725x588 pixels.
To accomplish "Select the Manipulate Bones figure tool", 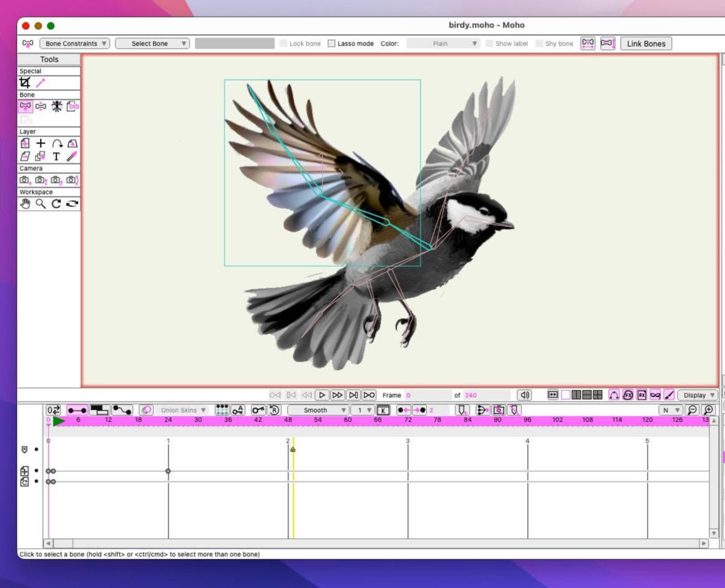I will point(56,107).
